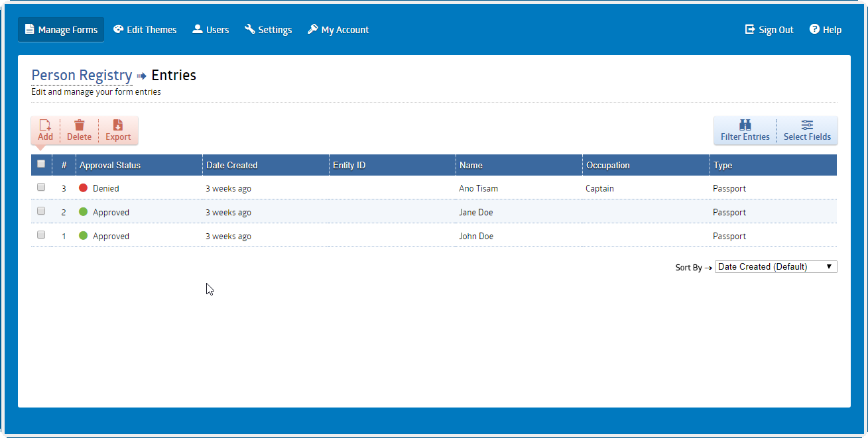Image resolution: width=868 pixels, height=438 pixels.
Task: Check the select-all checkbox in table header
Action: click(41, 163)
